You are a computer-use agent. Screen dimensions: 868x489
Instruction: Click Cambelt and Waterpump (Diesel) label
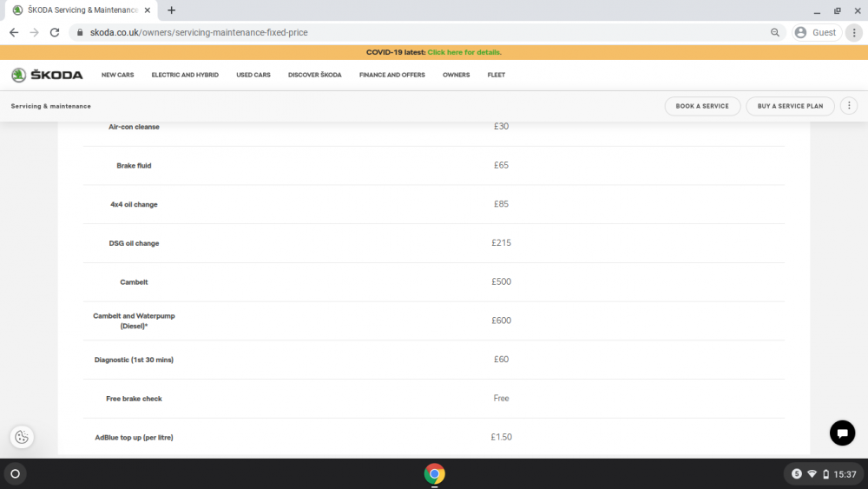click(x=134, y=320)
